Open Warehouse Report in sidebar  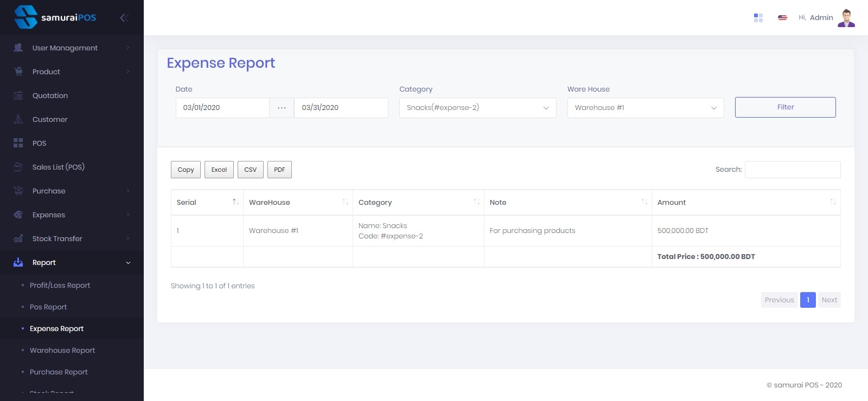pyautogui.click(x=62, y=350)
